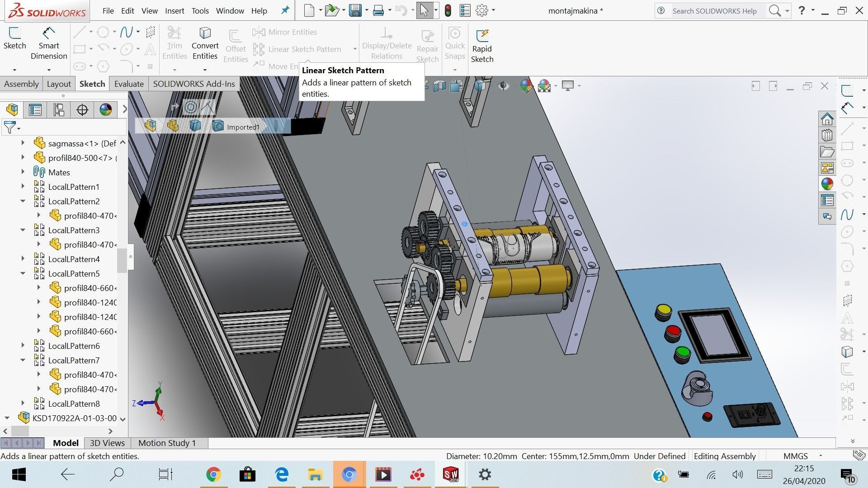The height and width of the screenshot is (488, 868).
Task: Switch to the Evaluate tab
Action: [129, 84]
